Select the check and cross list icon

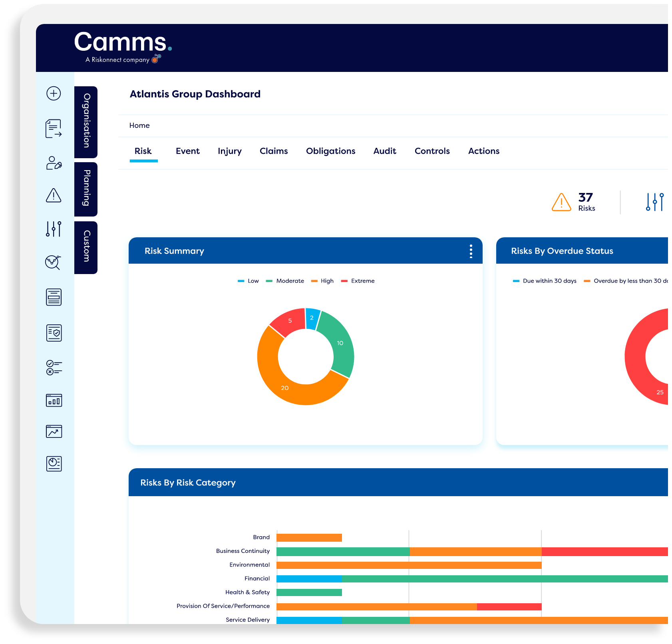point(54,368)
